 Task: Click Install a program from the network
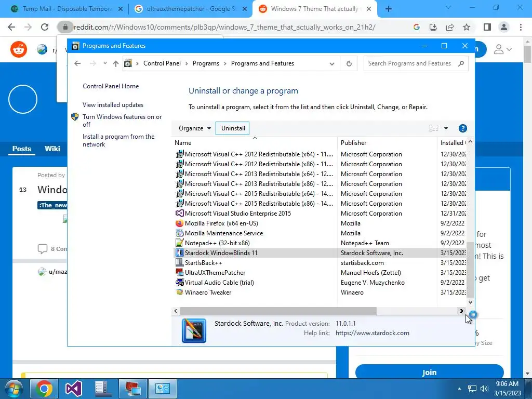coord(118,140)
